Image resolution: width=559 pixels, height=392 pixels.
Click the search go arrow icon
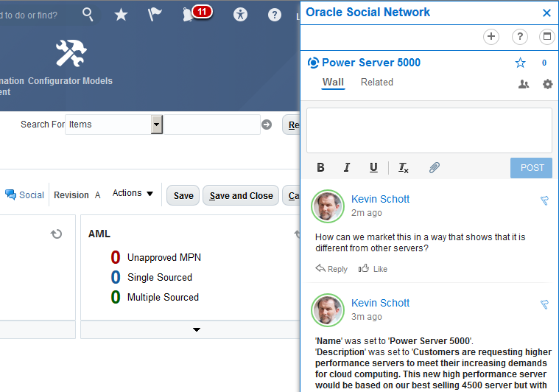267,125
